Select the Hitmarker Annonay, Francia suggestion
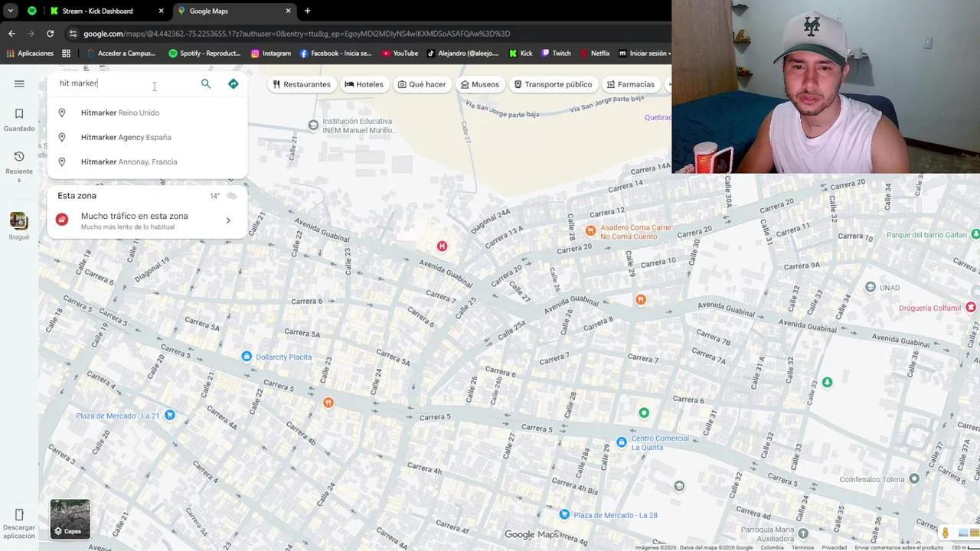 [147, 161]
